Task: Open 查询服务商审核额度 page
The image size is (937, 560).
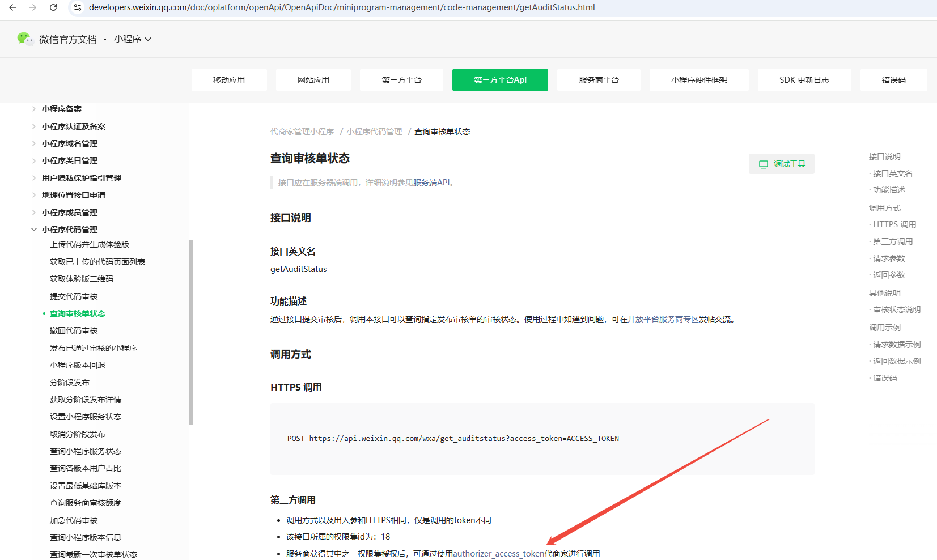Action: tap(86, 503)
